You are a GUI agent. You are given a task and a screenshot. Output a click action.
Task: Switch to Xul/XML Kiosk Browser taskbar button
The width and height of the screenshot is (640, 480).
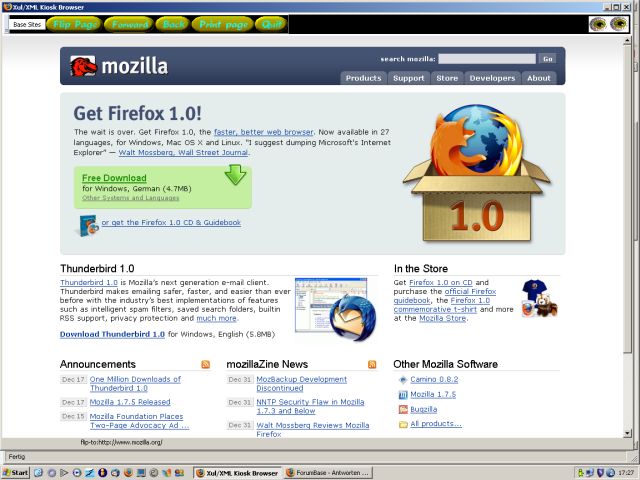coord(237,473)
